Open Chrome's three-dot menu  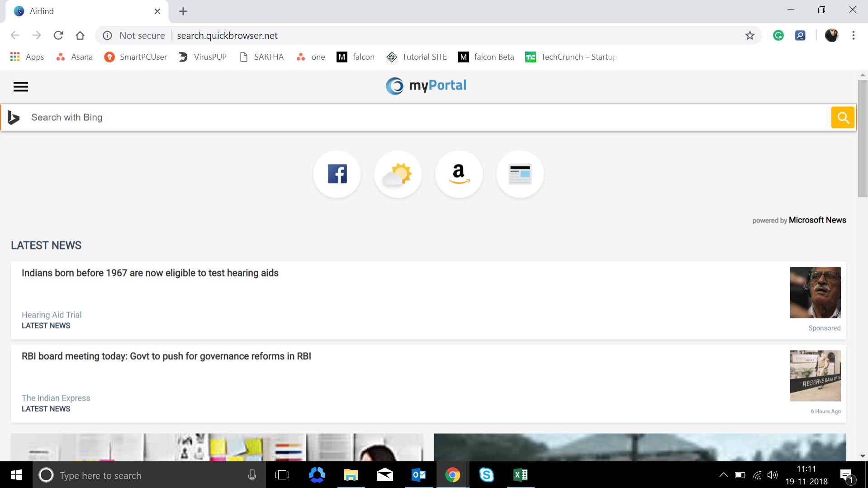[853, 35]
